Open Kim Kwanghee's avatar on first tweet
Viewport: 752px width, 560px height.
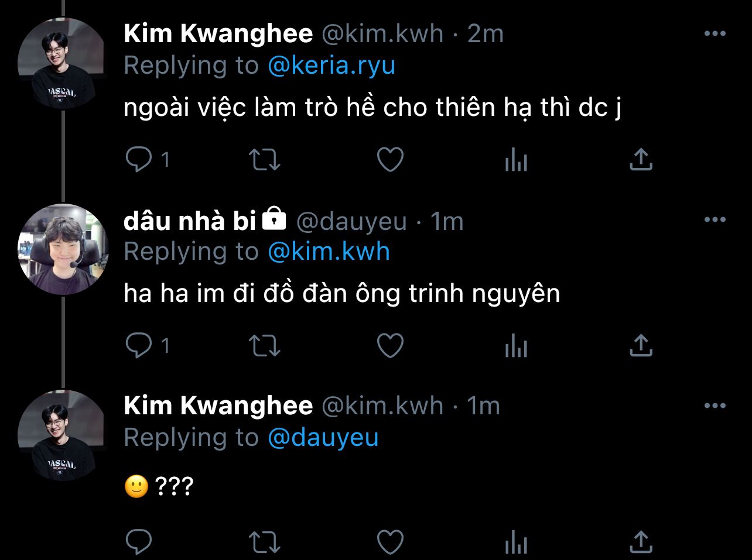click(x=61, y=63)
